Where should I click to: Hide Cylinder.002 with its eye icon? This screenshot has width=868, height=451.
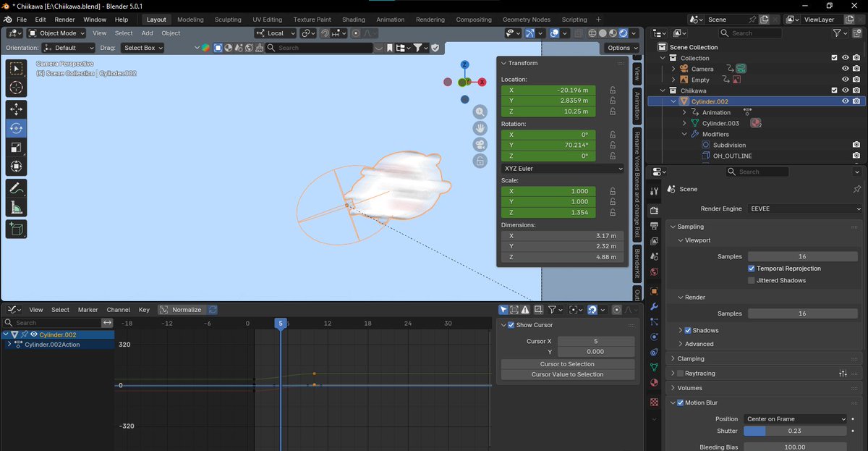click(845, 101)
